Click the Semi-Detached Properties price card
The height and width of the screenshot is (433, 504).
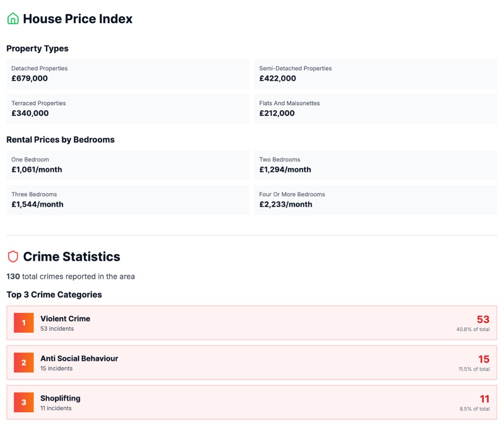(377, 74)
